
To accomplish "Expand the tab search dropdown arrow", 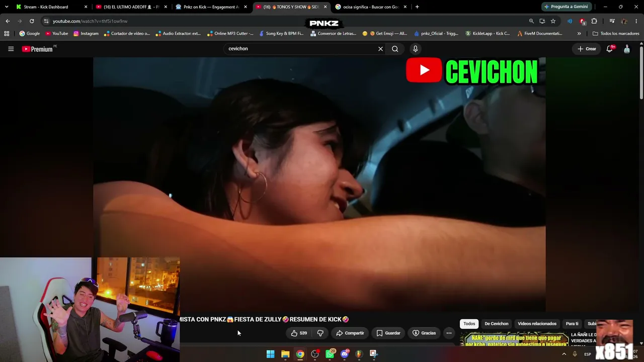I will click(7, 7).
